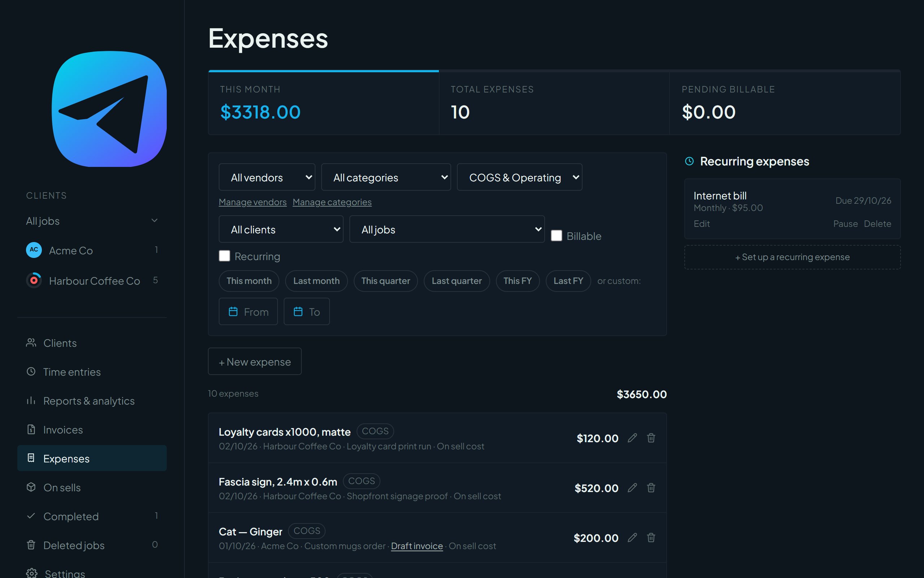
Task: Open Manage categories link
Action: click(x=332, y=202)
